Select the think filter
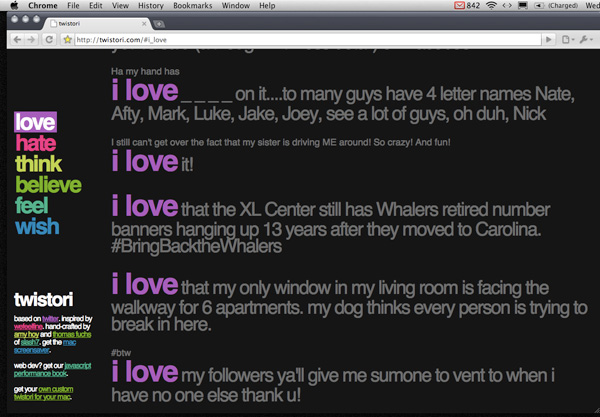Viewport: 600px width, 417px height. click(x=39, y=164)
